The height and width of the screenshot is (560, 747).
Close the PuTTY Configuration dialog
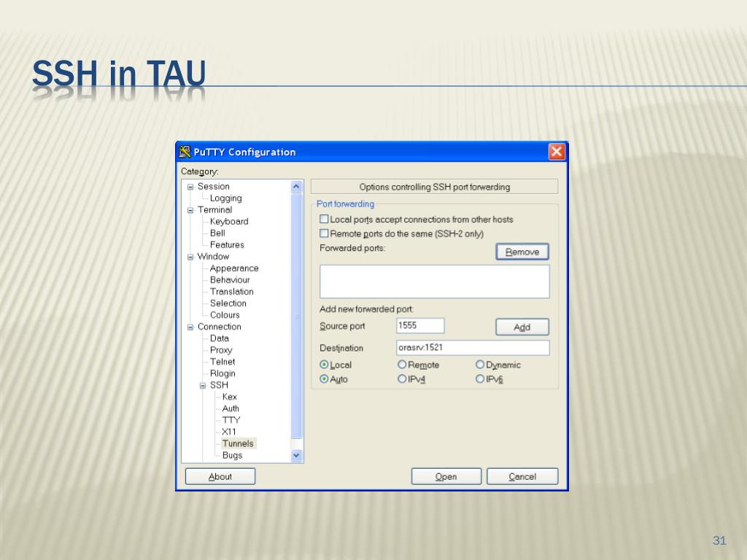tap(557, 152)
